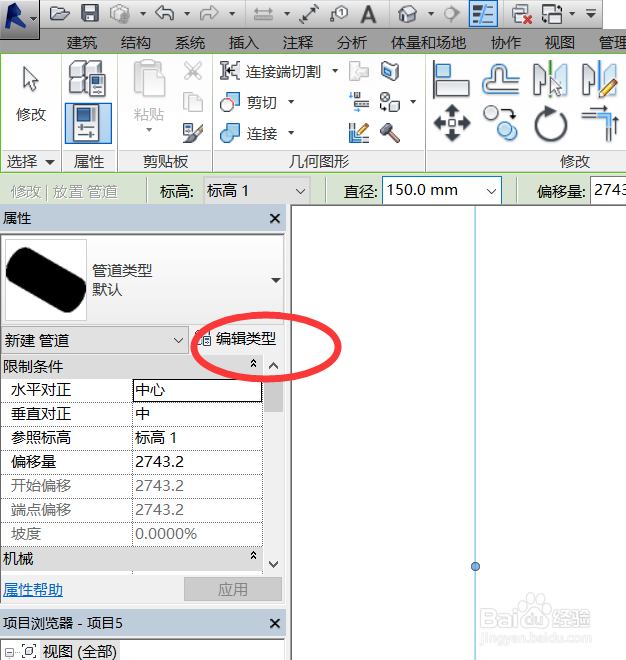Select Mirror - Draw Axis icon

coord(599,79)
